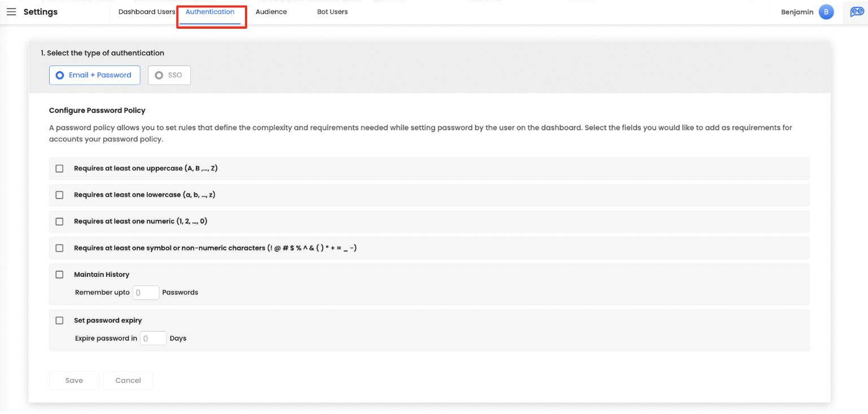Screen dimensions: 868x414
Task: Click the Cancel button
Action: click(x=128, y=381)
